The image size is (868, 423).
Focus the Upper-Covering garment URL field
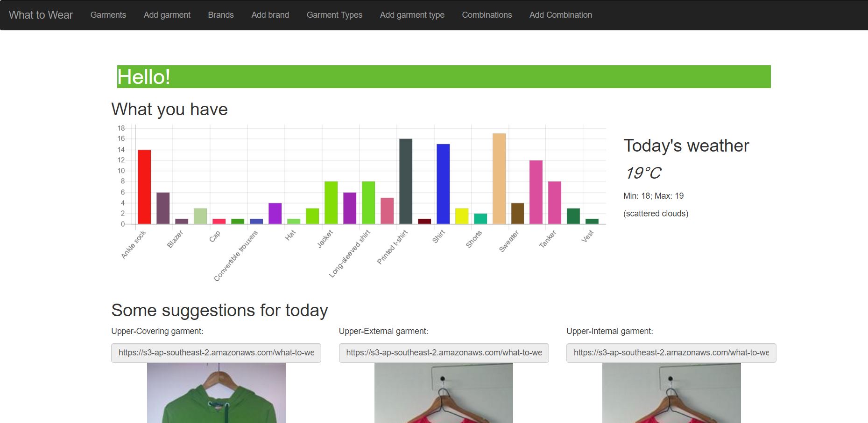216,353
